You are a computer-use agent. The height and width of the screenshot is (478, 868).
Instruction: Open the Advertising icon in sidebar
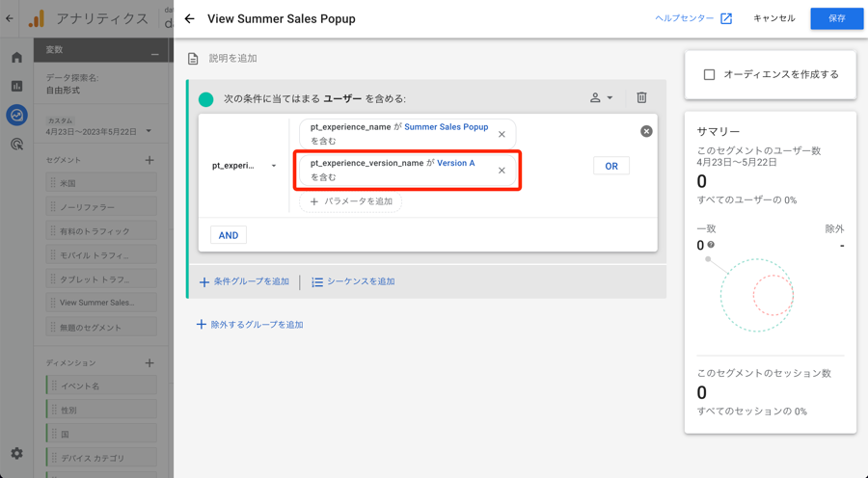click(16, 145)
